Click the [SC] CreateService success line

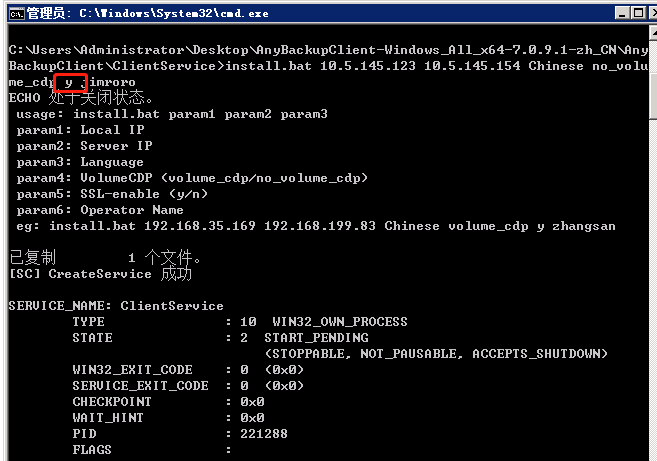click(x=101, y=274)
